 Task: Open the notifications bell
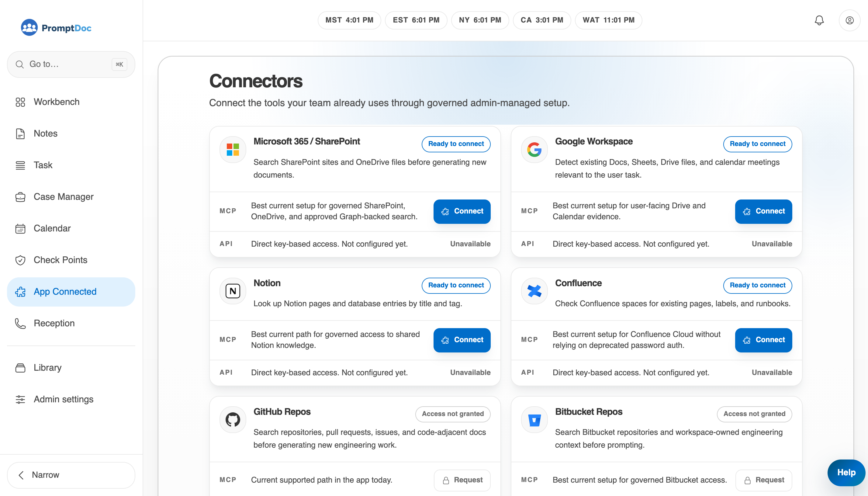pos(819,20)
